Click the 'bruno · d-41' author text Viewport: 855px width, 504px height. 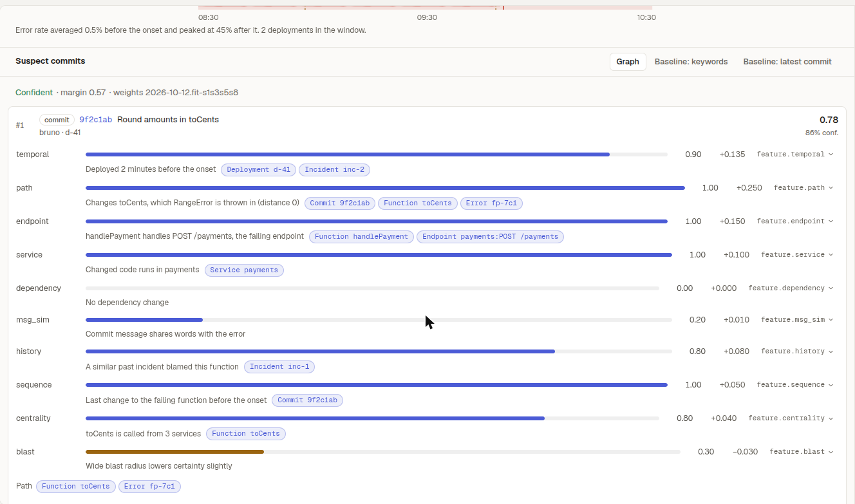coord(60,133)
